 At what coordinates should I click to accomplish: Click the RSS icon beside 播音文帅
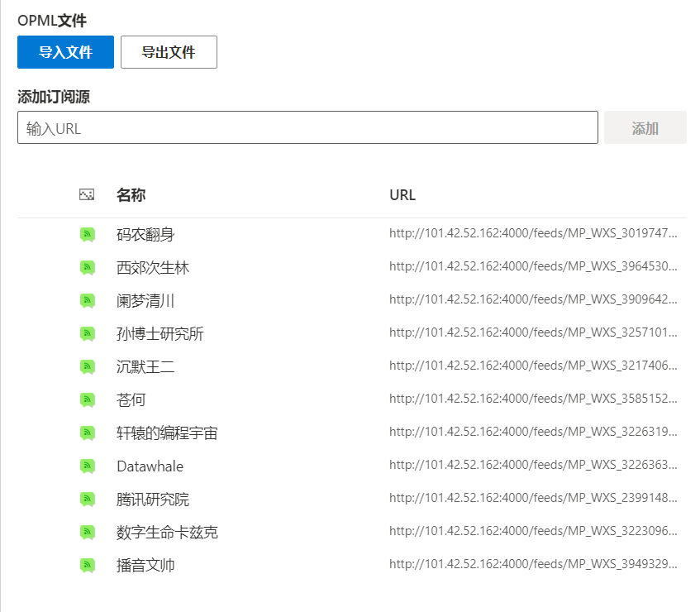pos(88,565)
